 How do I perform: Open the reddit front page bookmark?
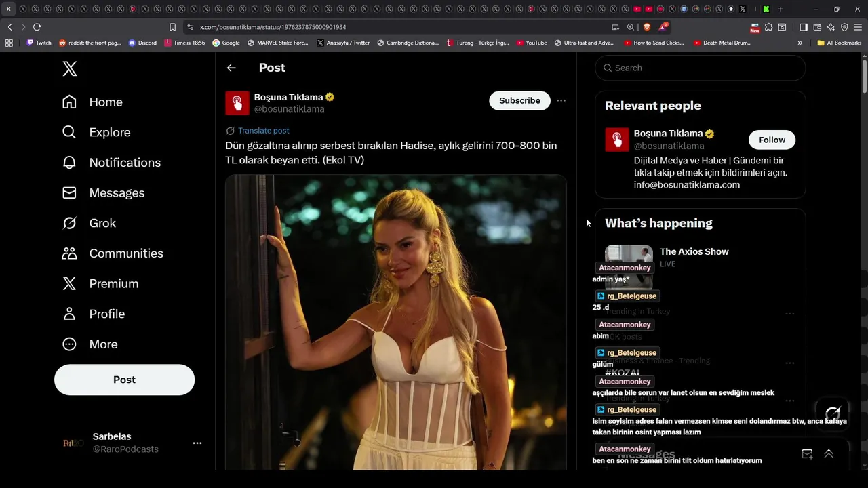(90, 43)
